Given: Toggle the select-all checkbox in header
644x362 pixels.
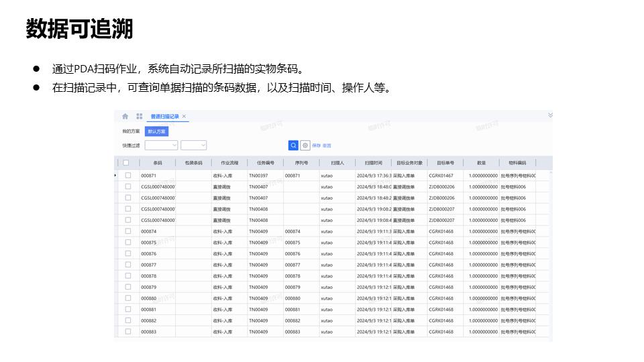Looking at the screenshot, I should (x=126, y=163).
